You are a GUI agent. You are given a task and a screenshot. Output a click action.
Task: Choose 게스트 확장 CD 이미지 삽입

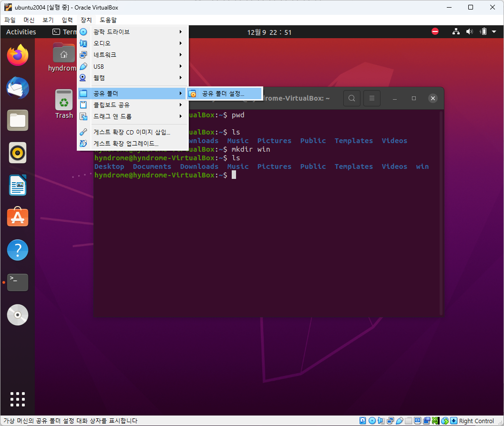133,132
